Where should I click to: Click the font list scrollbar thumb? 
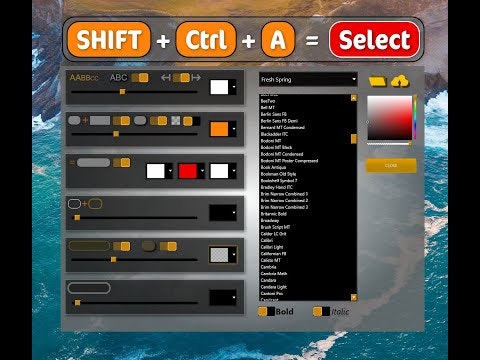354,139
